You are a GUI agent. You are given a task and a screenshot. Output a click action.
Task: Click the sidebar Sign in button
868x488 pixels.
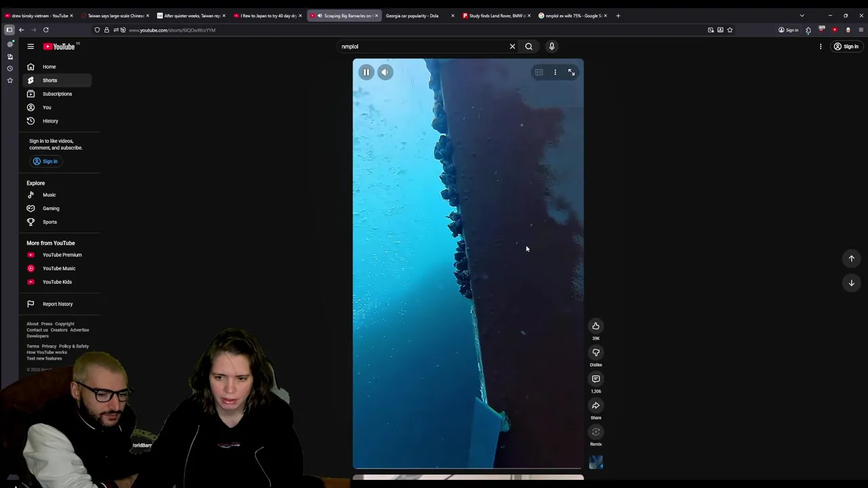point(45,161)
